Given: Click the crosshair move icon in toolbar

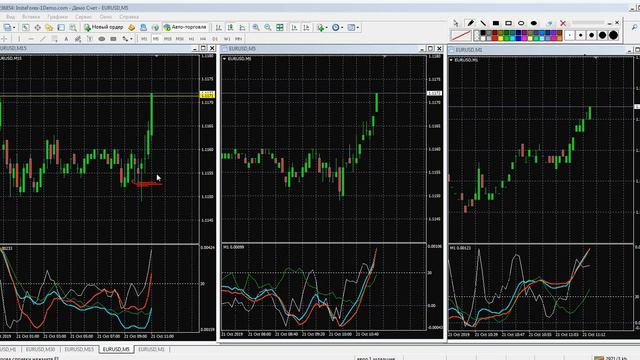Looking at the screenshot, I should coord(38,27).
